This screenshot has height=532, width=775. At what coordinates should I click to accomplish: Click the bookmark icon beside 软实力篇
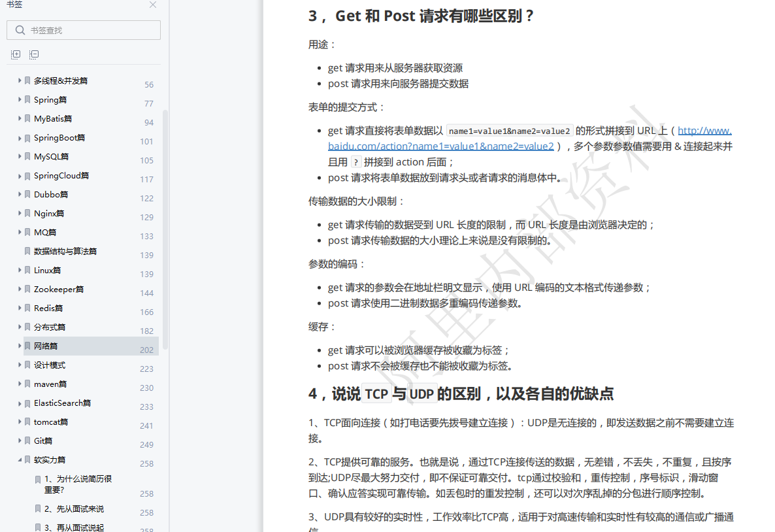point(26,459)
